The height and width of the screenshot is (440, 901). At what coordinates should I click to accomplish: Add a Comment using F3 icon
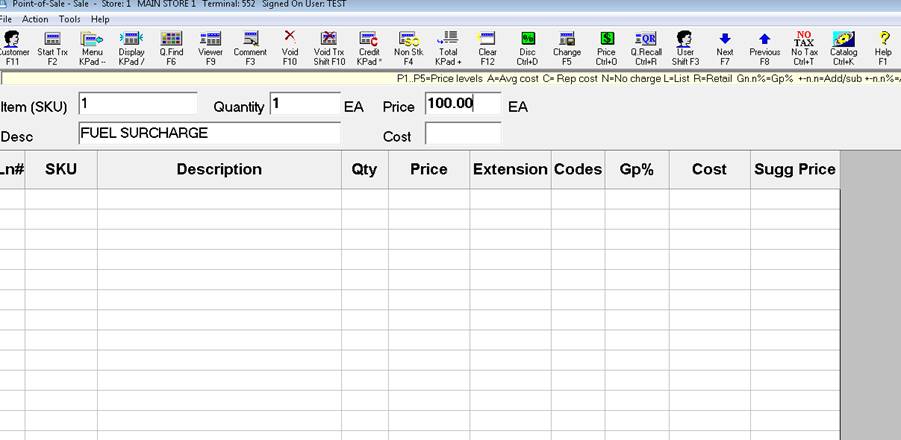click(250, 47)
